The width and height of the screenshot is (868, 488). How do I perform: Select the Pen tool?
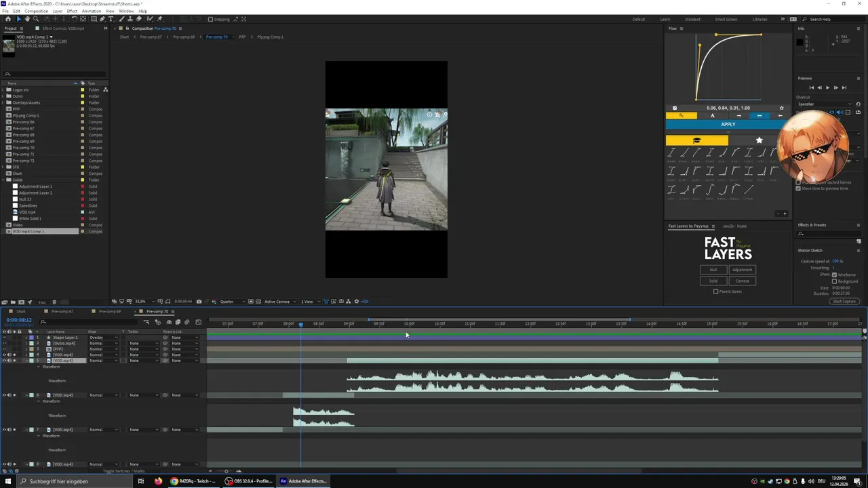(102, 19)
